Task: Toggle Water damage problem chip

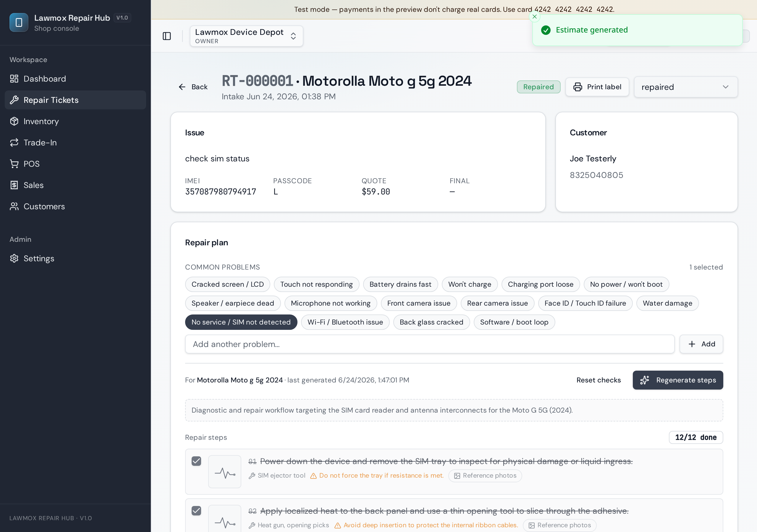Action: point(667,303)
